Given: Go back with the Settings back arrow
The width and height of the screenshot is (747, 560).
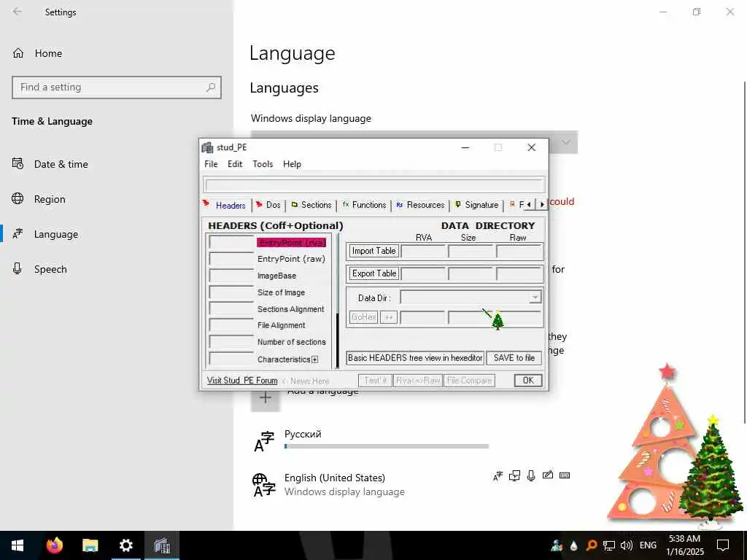Looking at the screenshot, I should tap(18, 12).
